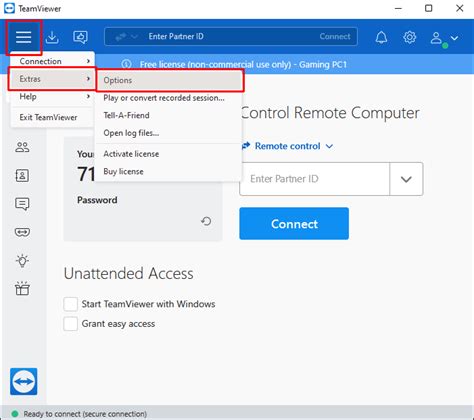Click the TeamViewer title bar icon
This screenshot has width=474, height=420.
tap(9, 8)
